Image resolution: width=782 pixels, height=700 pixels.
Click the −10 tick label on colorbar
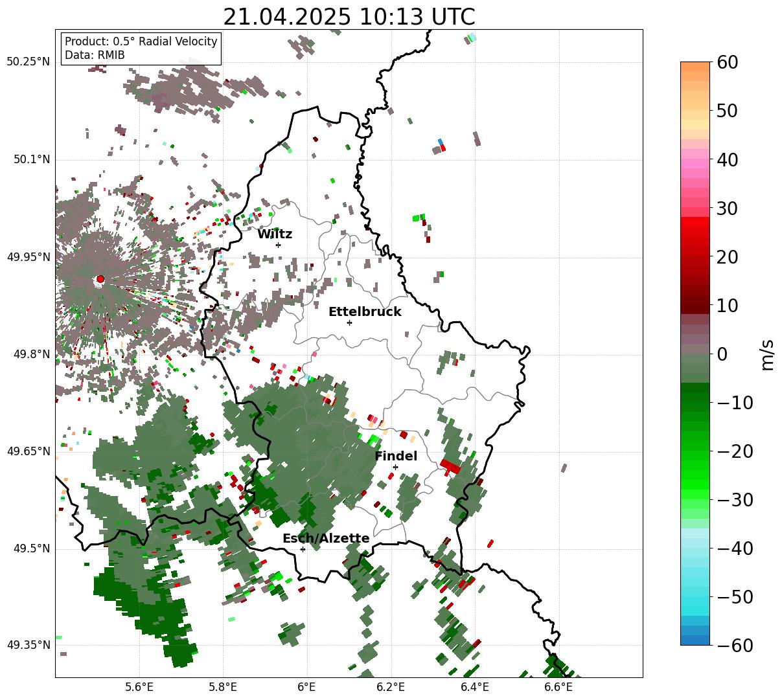[x=735, y=403]
